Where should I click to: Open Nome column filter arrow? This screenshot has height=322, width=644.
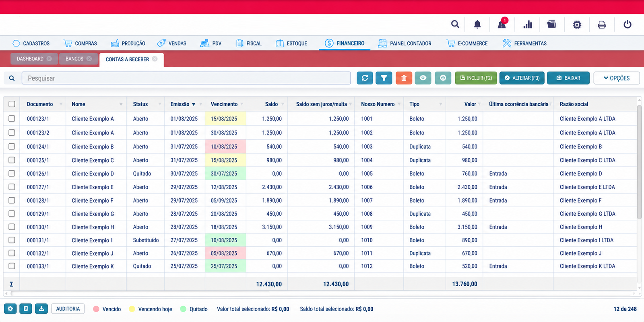pos(121,104)
